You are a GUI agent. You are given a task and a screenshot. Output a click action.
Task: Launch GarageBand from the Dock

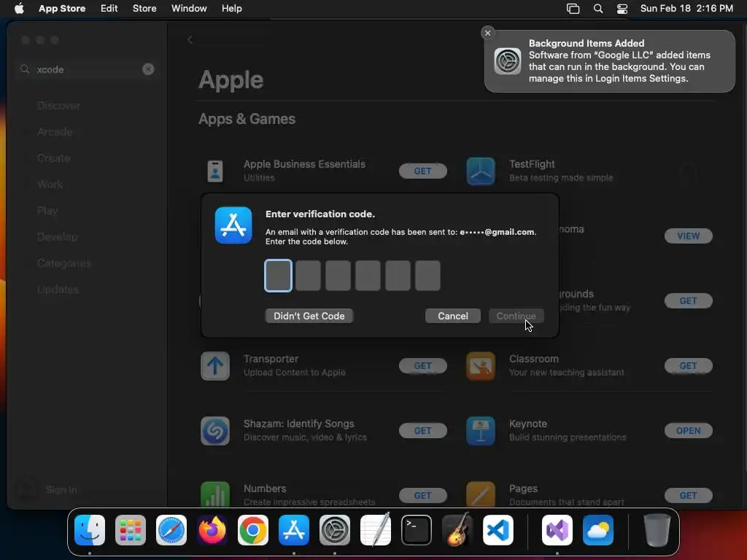(457, 530)
